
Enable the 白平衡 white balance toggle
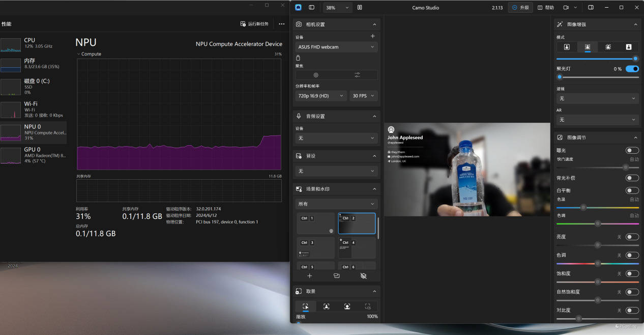[x=632, y=190]
